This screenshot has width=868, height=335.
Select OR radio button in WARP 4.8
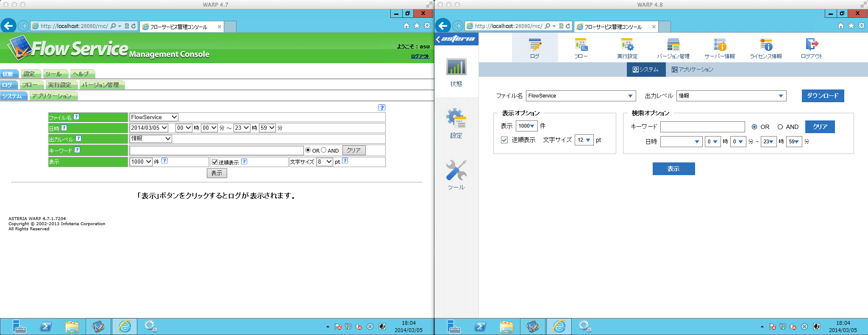pos(754,127)
